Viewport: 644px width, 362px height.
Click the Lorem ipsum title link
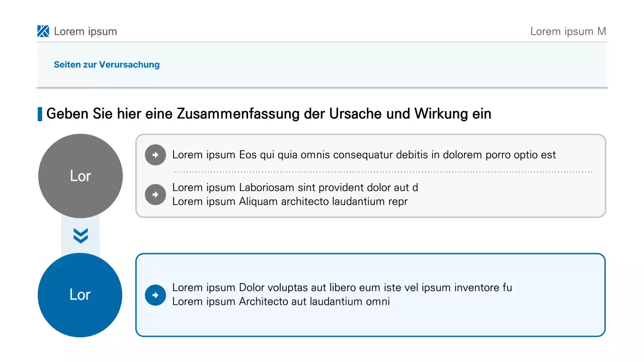(x=86, y=31)
